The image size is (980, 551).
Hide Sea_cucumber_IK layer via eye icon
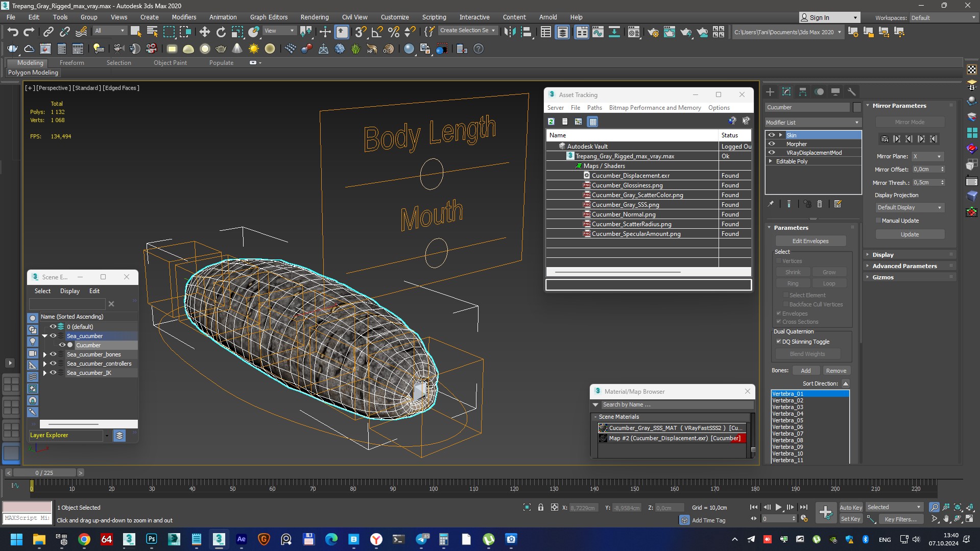(53, 373)
